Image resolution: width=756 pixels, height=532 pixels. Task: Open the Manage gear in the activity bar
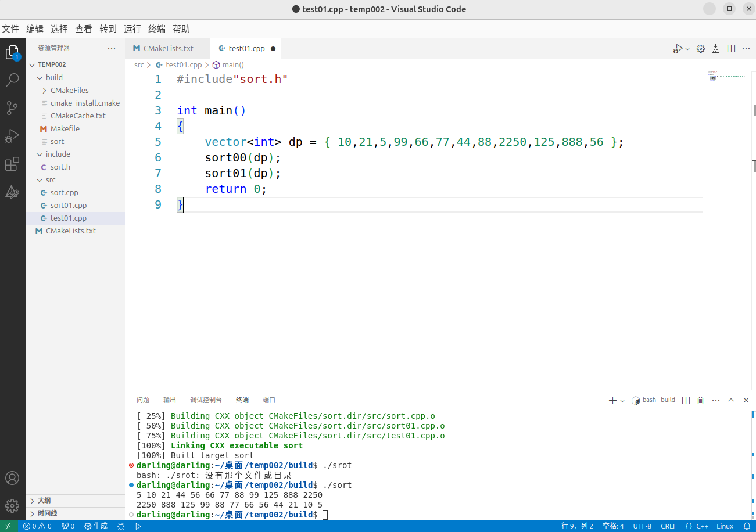pos(12,506)
